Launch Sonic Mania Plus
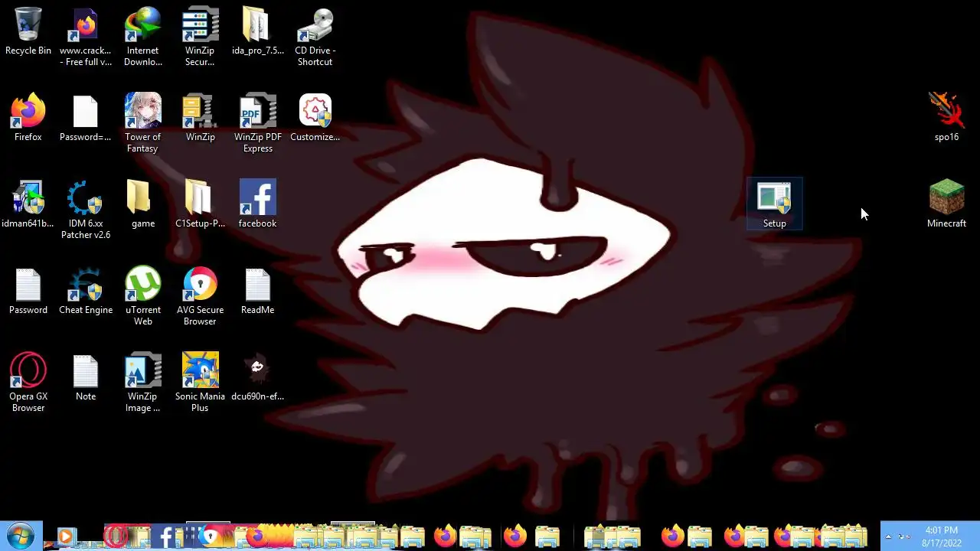This screenshot has height=551, width=980. point(200,383)
